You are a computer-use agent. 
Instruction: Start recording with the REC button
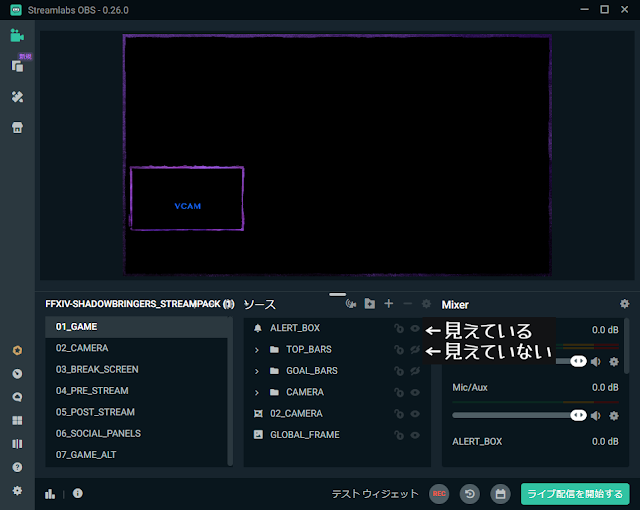tap(439, 494)
